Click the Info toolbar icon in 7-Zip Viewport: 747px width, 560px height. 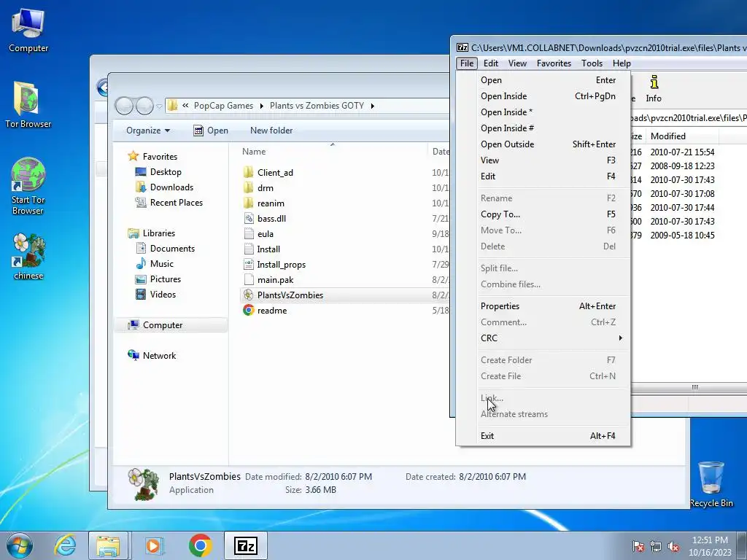(x=654, y=89)
